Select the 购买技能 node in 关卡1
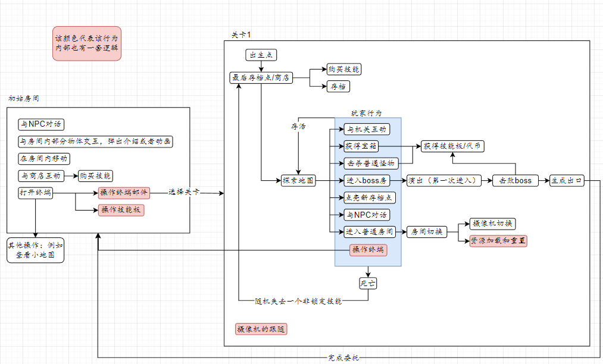The width and height of the screenshot is (603, 364). (x=344, y=69)
